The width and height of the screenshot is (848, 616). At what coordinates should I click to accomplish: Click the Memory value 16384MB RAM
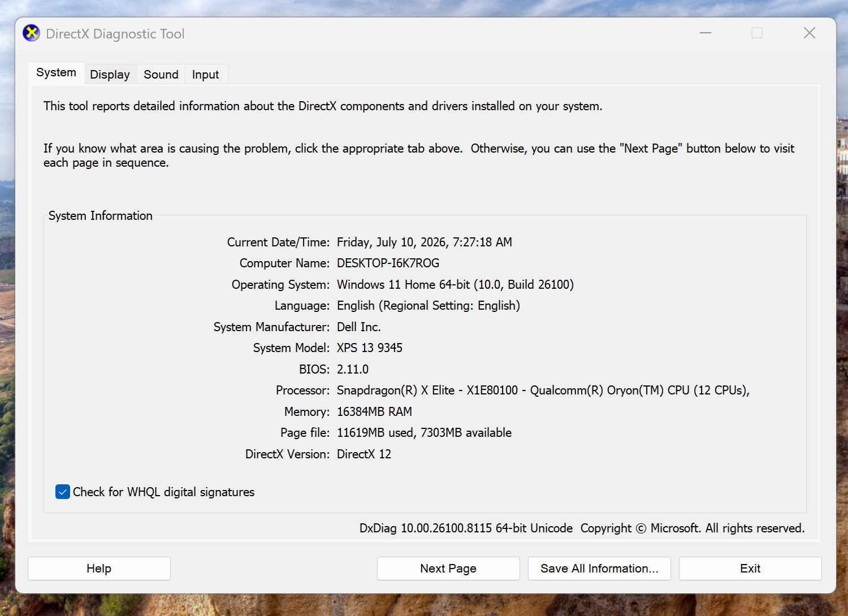coord(374,412)
